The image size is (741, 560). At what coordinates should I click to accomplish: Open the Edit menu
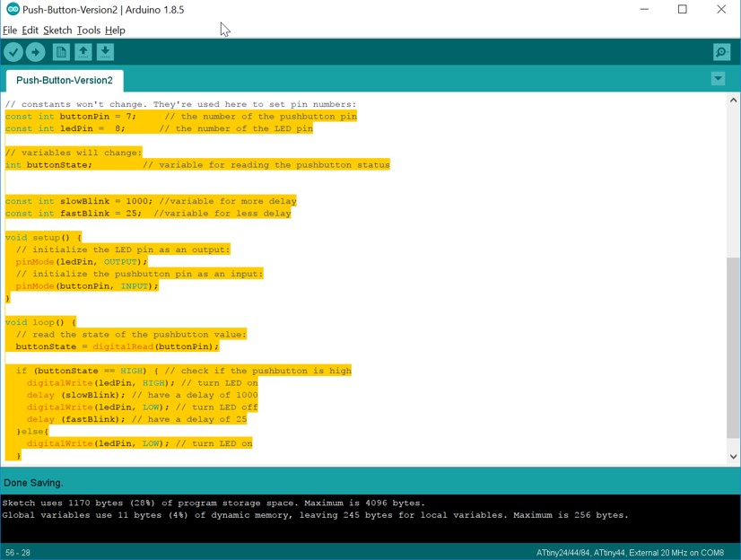(x=31, y=31)
